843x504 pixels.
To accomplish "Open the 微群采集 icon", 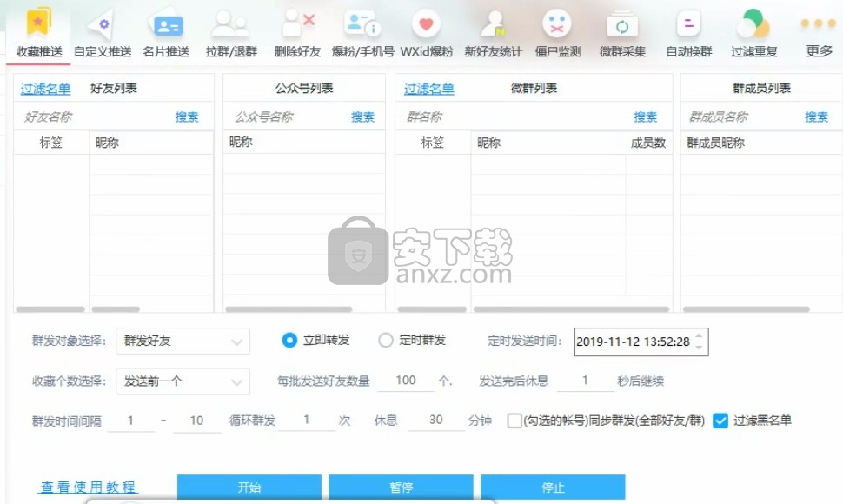I will (x=622, y=24).
